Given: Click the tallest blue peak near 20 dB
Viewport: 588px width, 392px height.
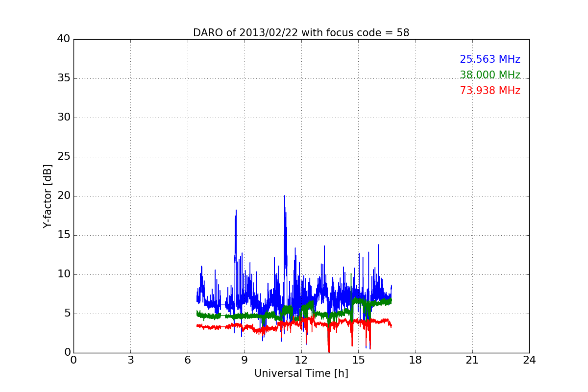Looking at the screenshot, I should point(284,196).
